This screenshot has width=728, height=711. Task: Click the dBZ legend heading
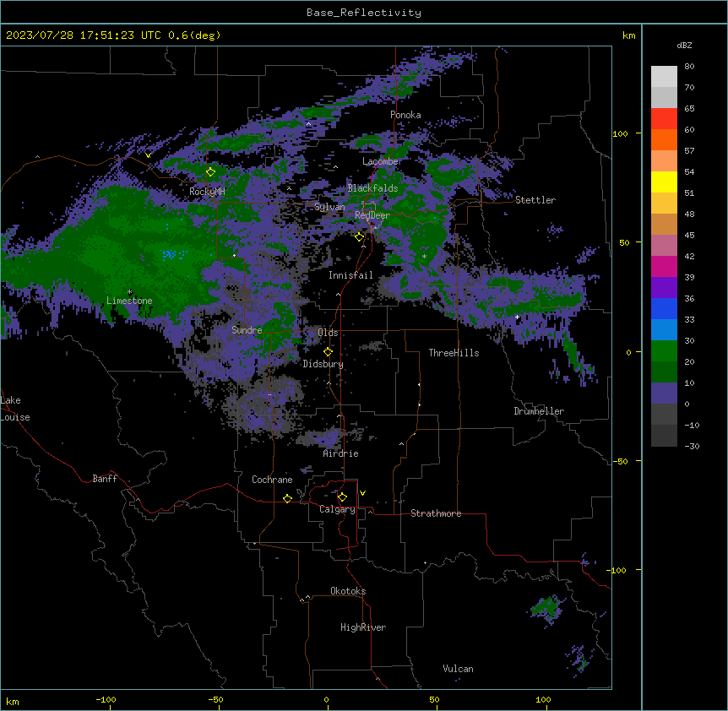(x=684, y=46)
